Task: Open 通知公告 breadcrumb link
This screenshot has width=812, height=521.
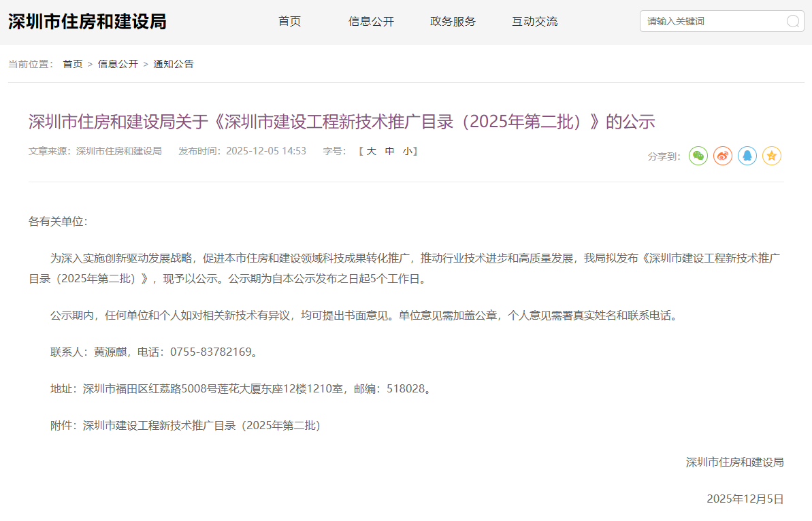Action: [174, 64]
